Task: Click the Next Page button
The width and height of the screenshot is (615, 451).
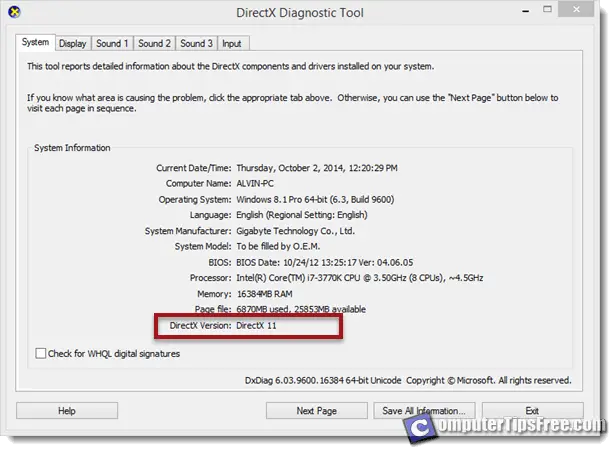Action: [x=317, y=411]
